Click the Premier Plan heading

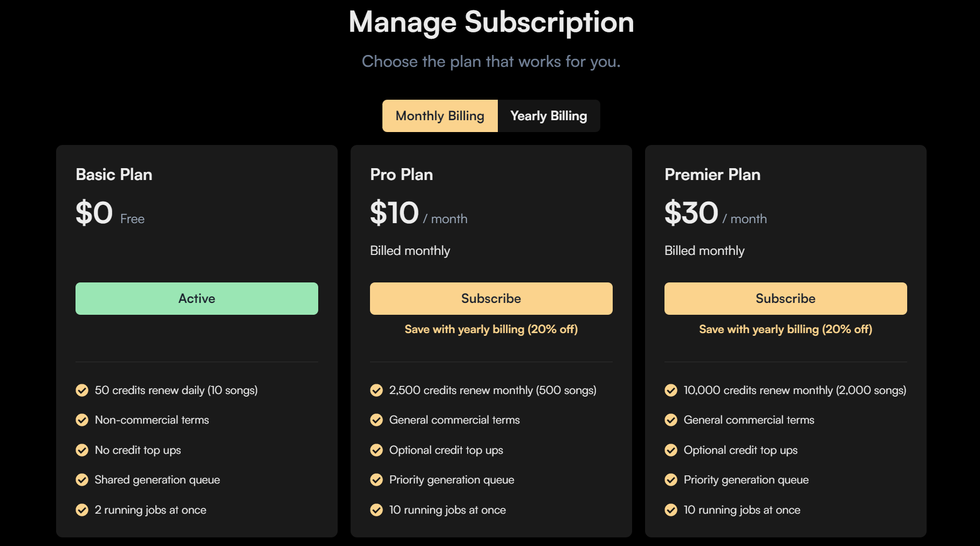[712, 175]
